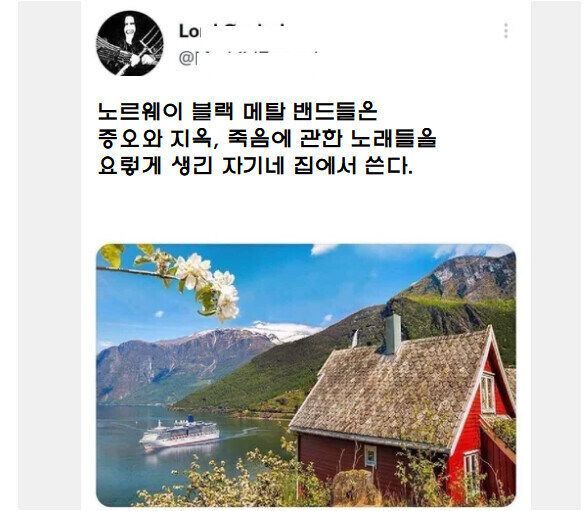The height and width of the screenshot is (511, 587).
Task: Click the black-and-white profile avatar
Action: [130, 43]
